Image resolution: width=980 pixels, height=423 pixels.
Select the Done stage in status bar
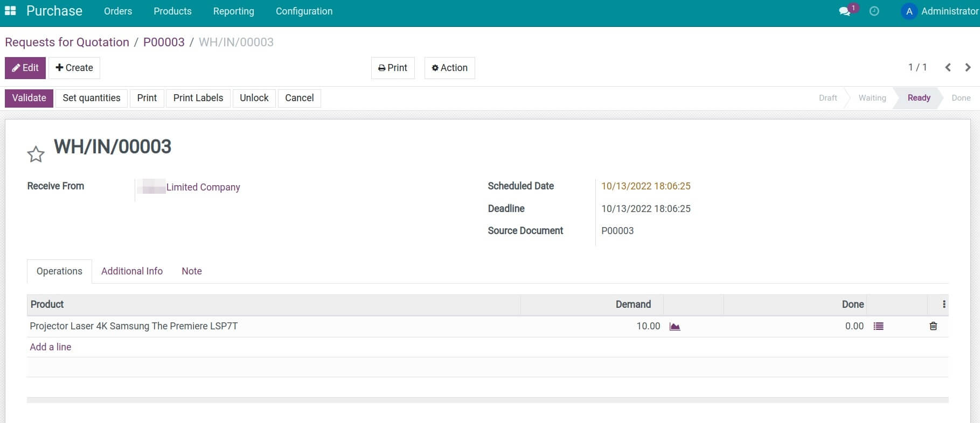[961, 98]
